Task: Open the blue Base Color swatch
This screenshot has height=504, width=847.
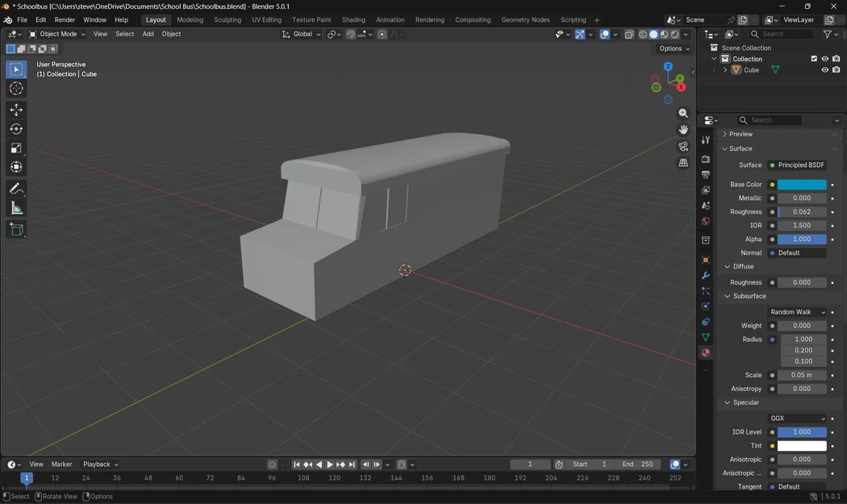Action: (801, 185)
